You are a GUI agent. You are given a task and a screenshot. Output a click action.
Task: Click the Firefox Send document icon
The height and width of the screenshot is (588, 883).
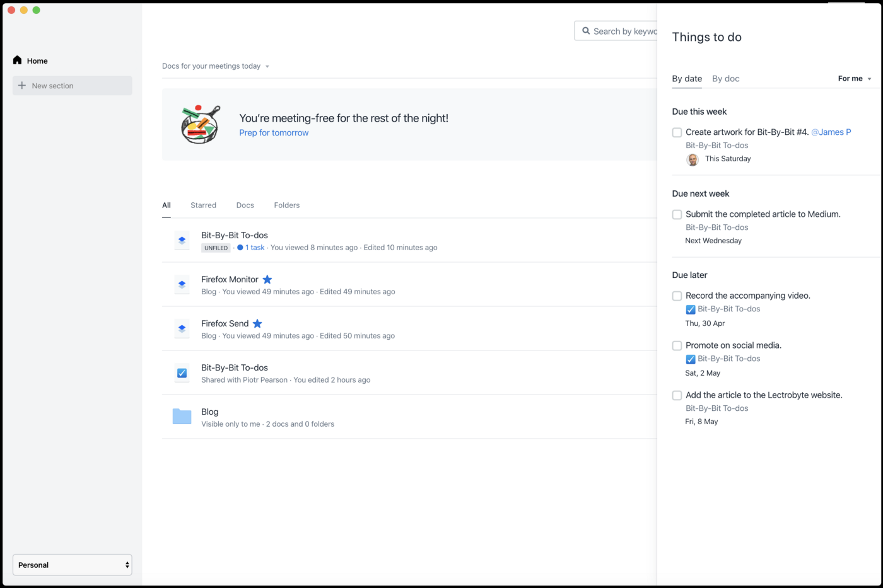click(x=182, y=328)
